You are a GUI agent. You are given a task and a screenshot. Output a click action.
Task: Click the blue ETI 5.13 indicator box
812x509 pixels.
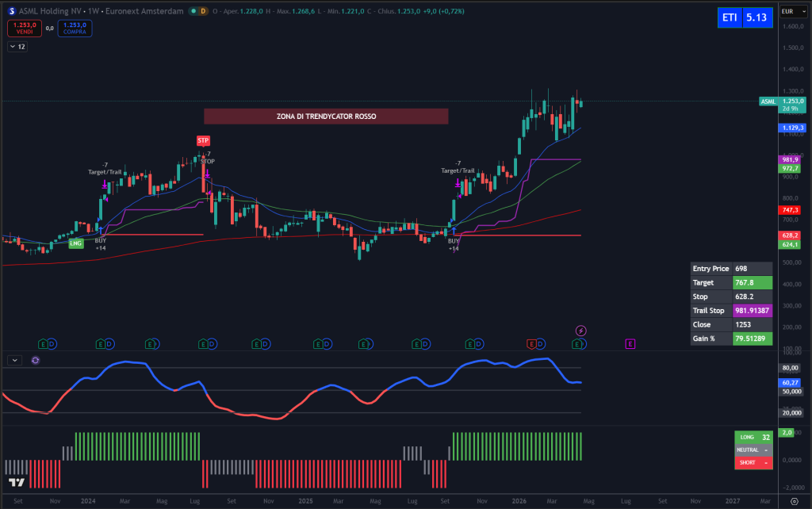744,17
